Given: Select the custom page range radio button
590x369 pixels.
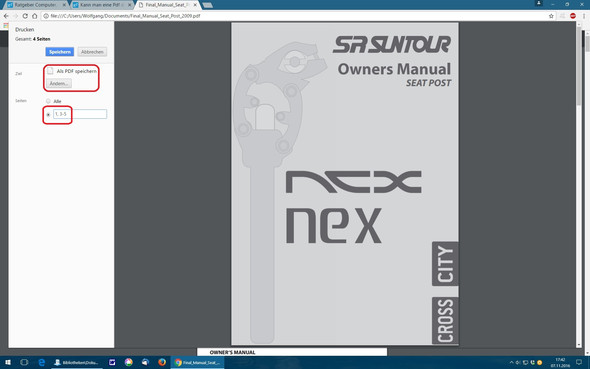Looking at the screenshot, I should (48, 114).
